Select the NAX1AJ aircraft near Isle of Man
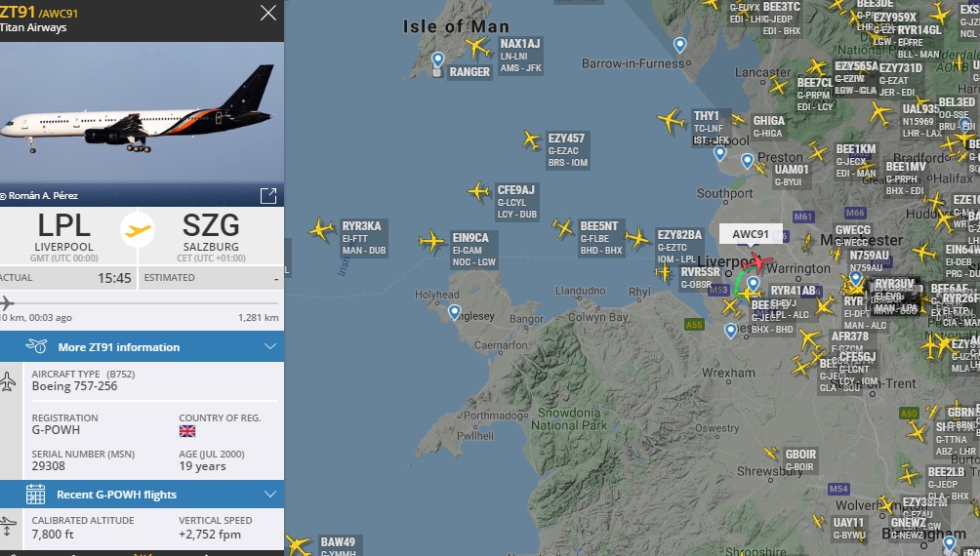Image resolution: width=980 pixels, height=556 pixels. tap(478, 48)
